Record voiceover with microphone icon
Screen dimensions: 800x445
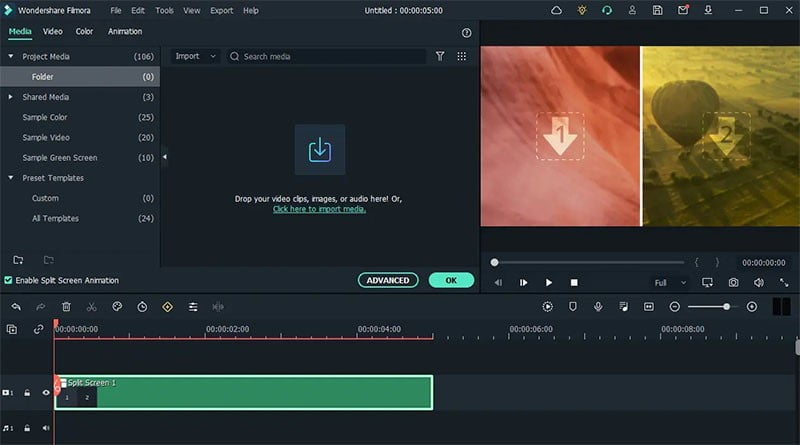pos(598,306)
